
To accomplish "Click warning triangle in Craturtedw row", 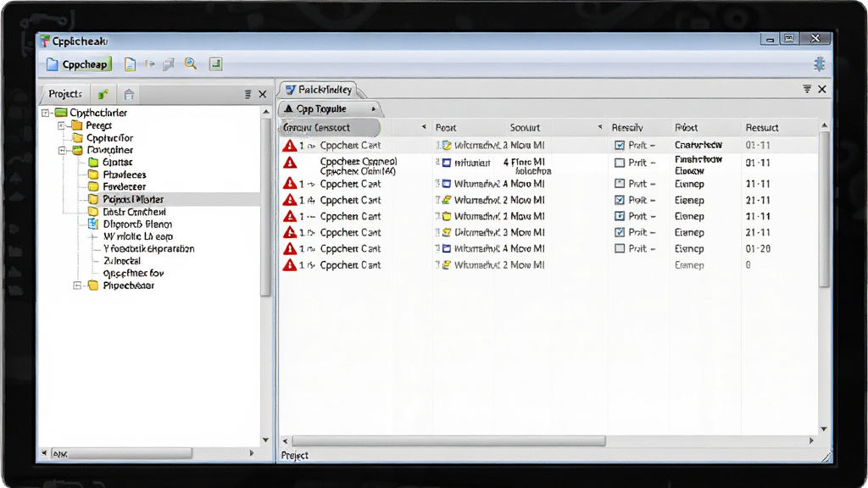I will [290, 146].
